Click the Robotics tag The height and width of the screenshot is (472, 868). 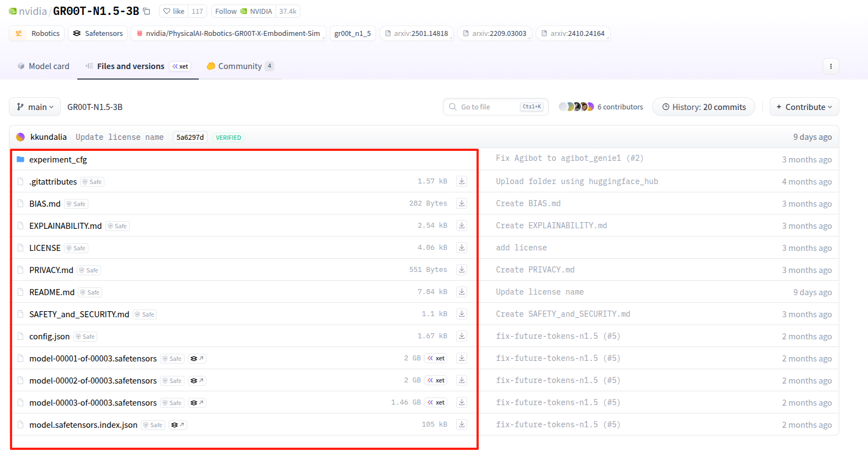pos(37,33)
